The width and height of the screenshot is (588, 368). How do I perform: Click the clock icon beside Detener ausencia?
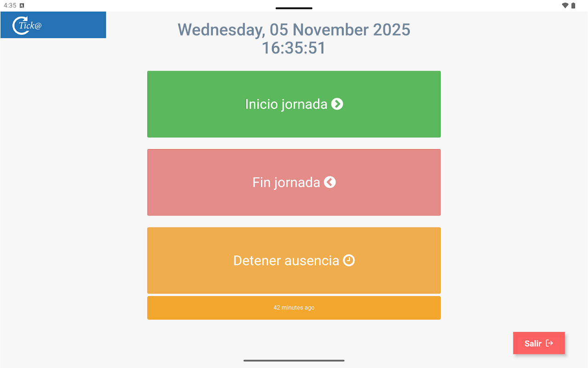pos(349,260)
